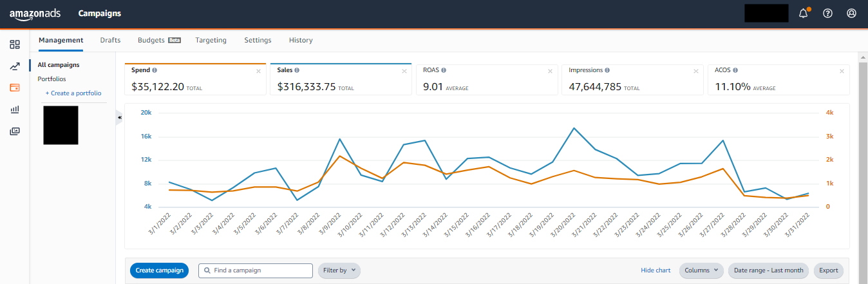Click the Campaigns header title

click(x=100, y=14)
